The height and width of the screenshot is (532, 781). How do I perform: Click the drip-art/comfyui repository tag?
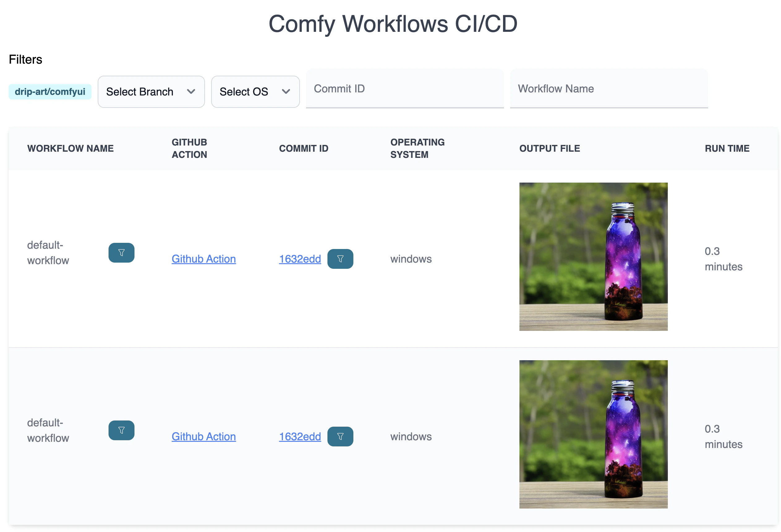point(50,92)
